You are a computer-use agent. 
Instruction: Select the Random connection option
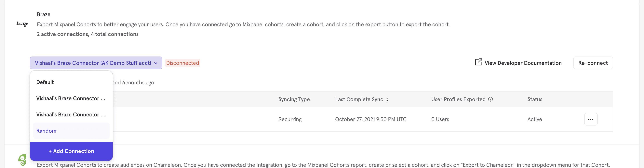click(46, 131)
